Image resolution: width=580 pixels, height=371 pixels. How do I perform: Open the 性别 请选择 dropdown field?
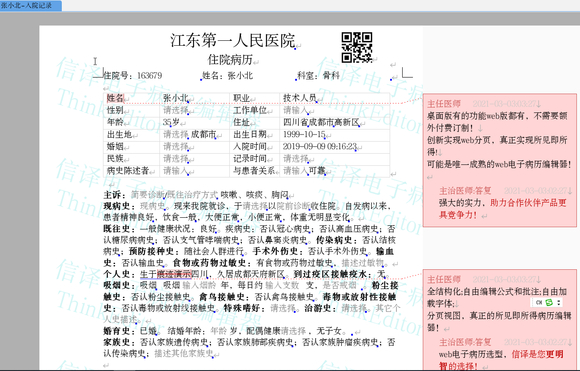tap(176, 110)
